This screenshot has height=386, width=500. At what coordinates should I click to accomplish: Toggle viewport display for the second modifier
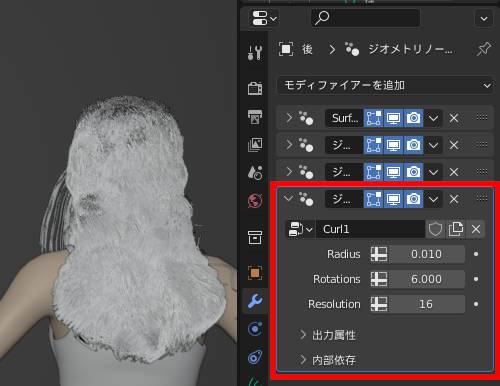(x=393, y=145)
